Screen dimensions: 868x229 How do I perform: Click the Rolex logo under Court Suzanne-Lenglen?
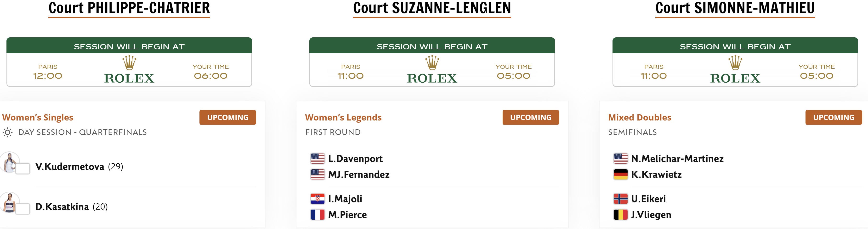(x=432, y=69)
